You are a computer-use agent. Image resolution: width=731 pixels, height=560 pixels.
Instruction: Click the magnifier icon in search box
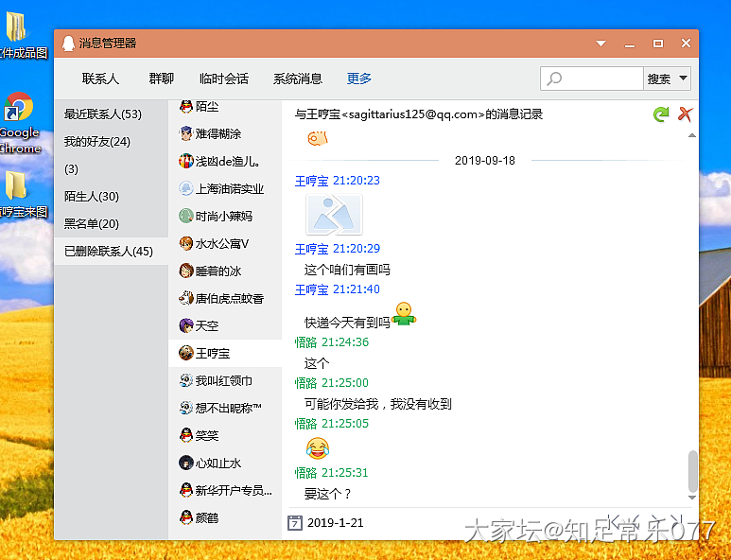pos(555,79)
